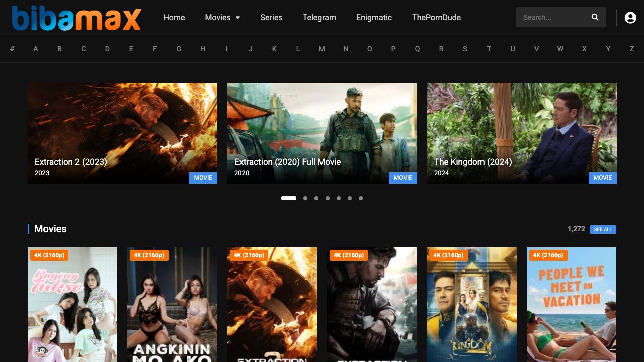Click the search magnifier icon
Viewport: 644px width, 362px height.
(595, 17)
